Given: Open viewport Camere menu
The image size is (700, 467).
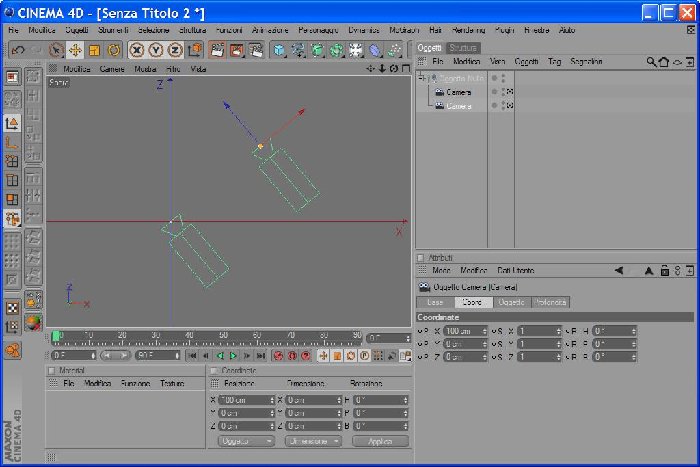Looking at the screenshot, I should [x=112, y=69].
